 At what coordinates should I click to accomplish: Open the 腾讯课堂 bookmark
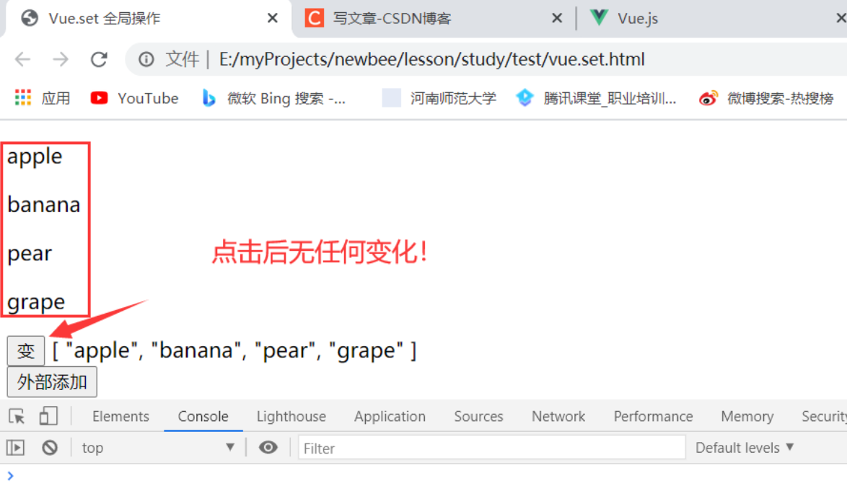[596, 97]
